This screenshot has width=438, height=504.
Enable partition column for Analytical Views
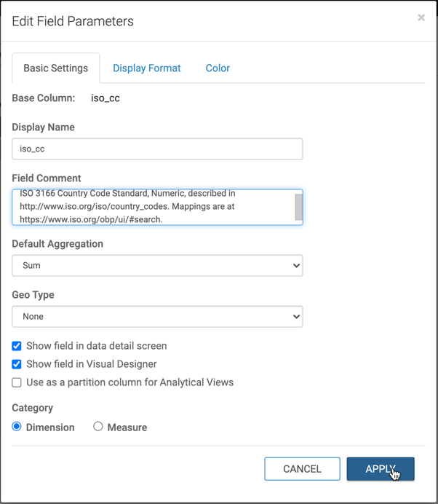click(x=17, y=382)
